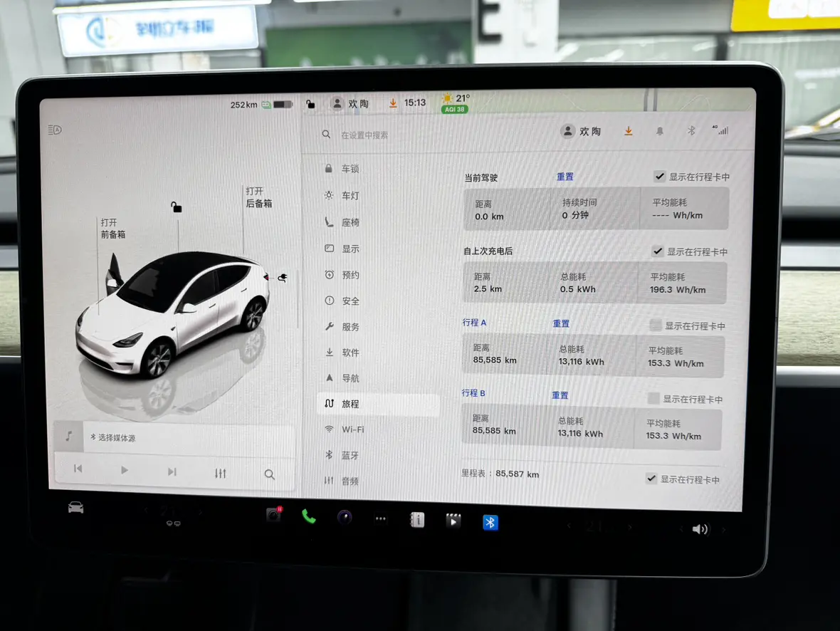This screenshot has width=840, height=631.
Task: Click the 在设置中搜索 search field
Action: 427,135
